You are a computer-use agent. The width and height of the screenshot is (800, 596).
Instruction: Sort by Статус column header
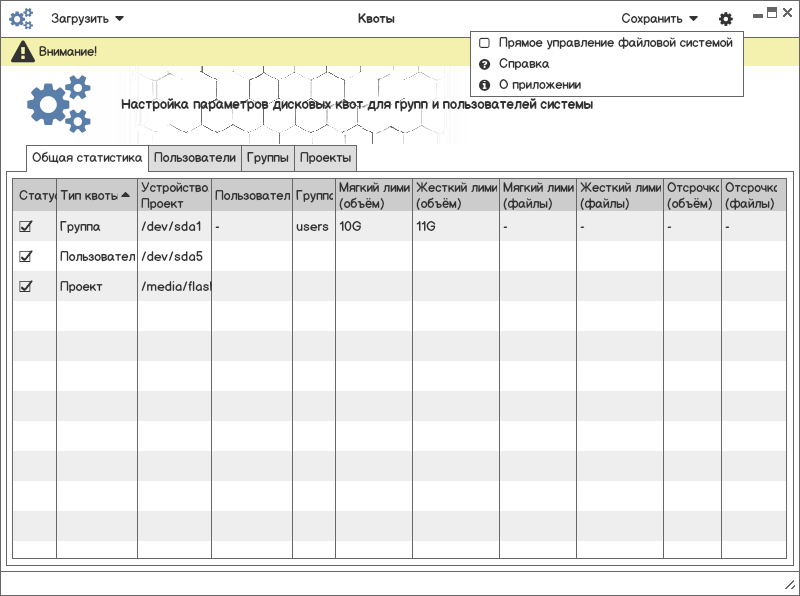tap(35, 195)
